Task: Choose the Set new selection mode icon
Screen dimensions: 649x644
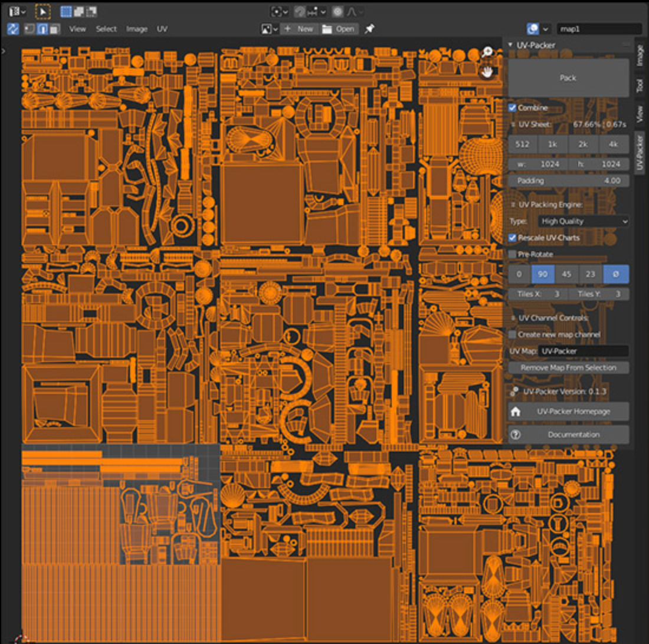Action: tap(66, 12)
